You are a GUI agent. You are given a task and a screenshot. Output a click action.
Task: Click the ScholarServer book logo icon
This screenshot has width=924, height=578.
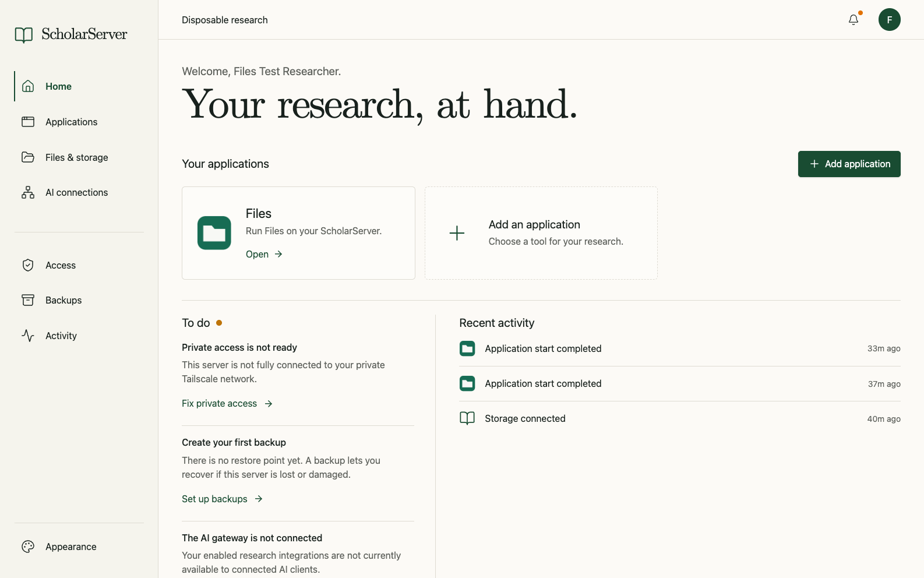pyautogui.click(x=24, y=35)
